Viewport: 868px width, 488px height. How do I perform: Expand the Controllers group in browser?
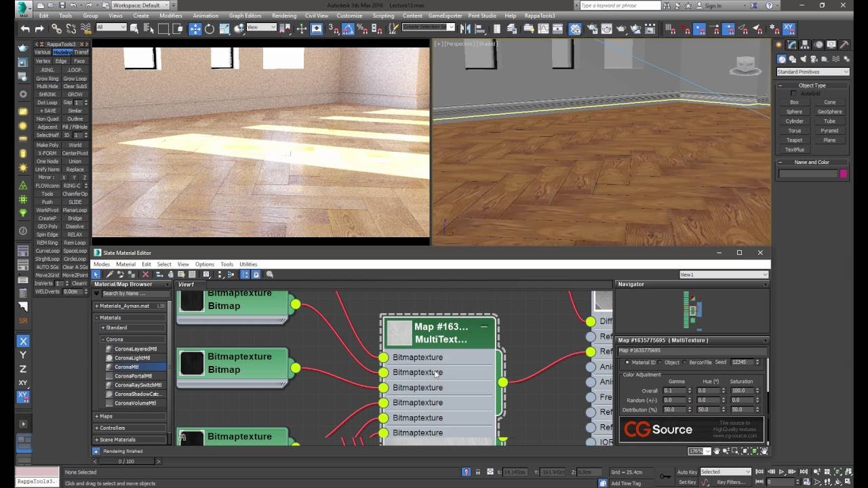[130, 428]
